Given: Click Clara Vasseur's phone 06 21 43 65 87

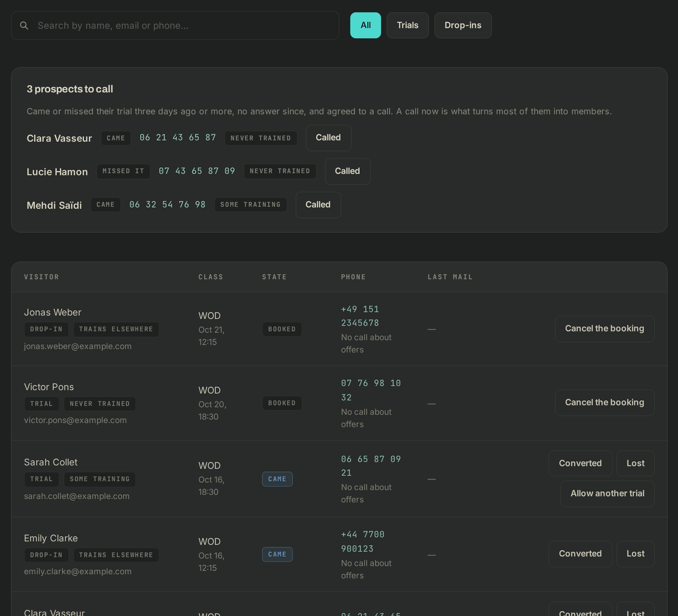Looking at the screenshot, I should click(x=178, y=137).
